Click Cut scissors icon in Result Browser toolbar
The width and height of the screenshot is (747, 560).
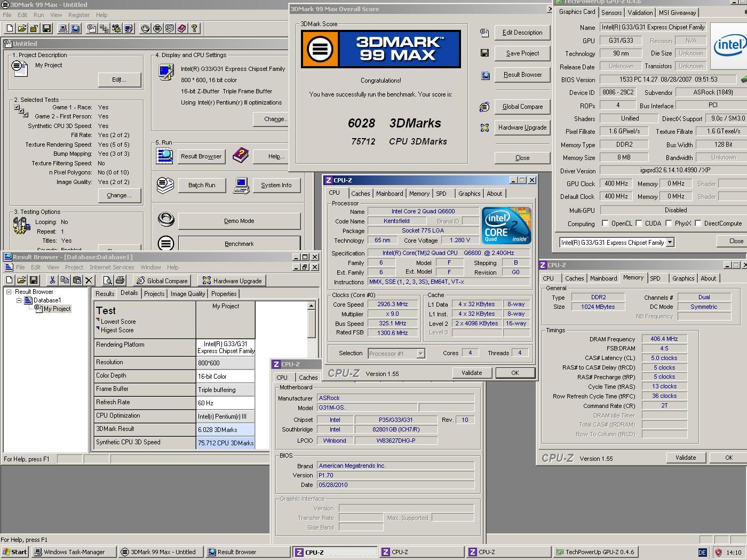[52, 280]
